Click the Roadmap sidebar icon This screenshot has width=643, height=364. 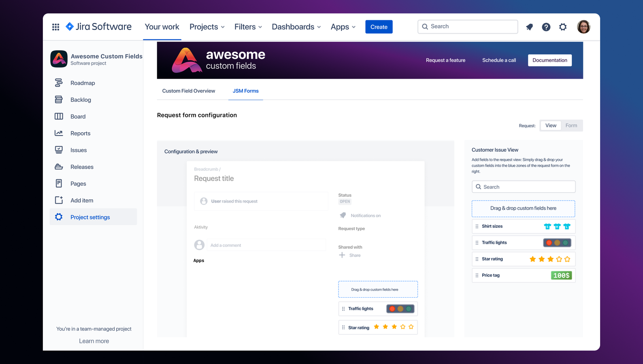click(59, 83)
